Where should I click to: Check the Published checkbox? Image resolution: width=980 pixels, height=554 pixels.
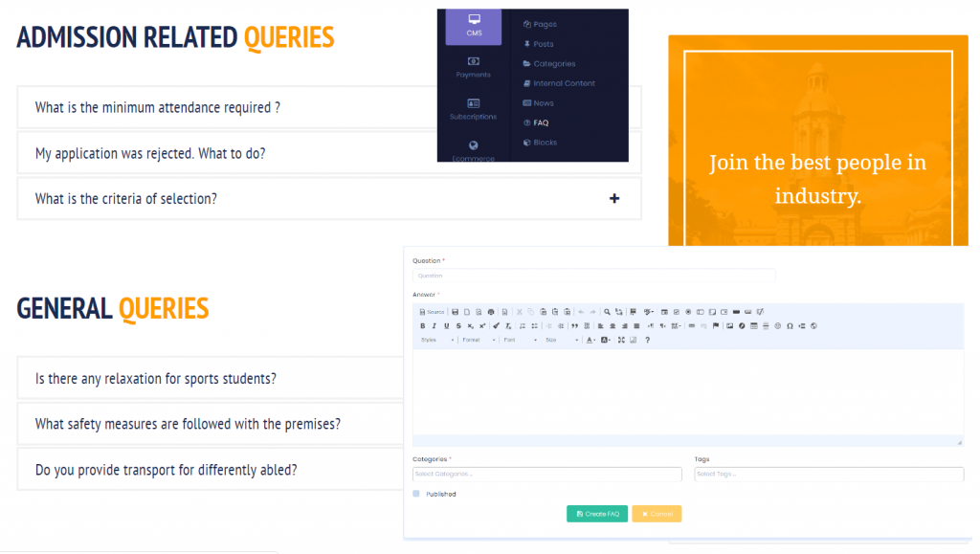(415, 494)
